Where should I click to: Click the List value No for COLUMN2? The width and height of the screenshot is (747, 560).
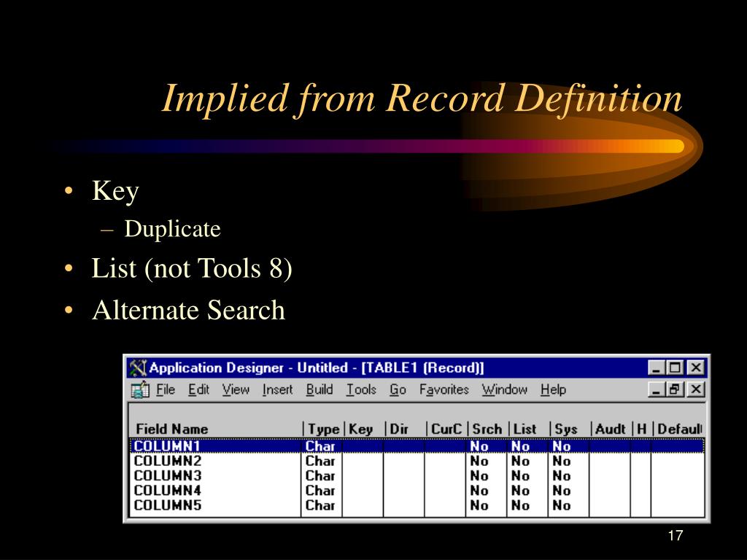520,461
